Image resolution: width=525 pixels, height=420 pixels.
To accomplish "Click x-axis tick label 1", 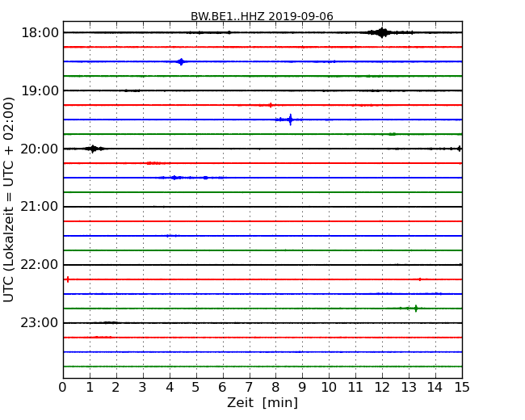I will pyautogui.click(x=90, y=387).
